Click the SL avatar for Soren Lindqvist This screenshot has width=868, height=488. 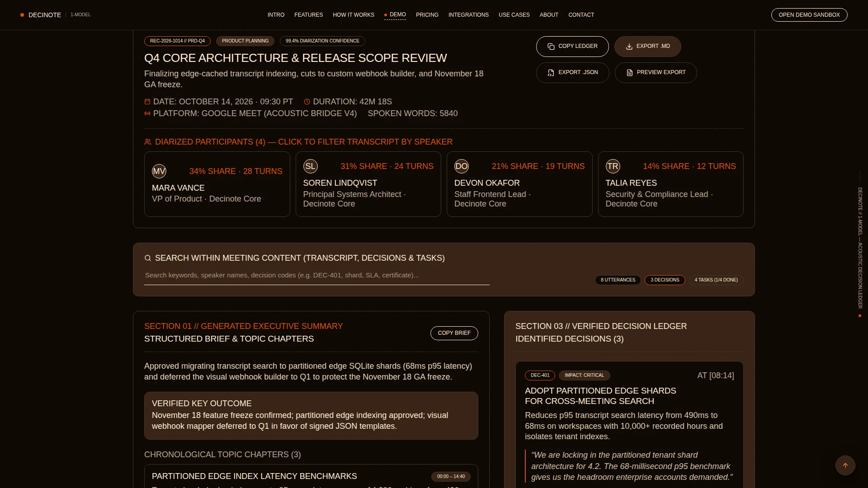click(311, 166)
